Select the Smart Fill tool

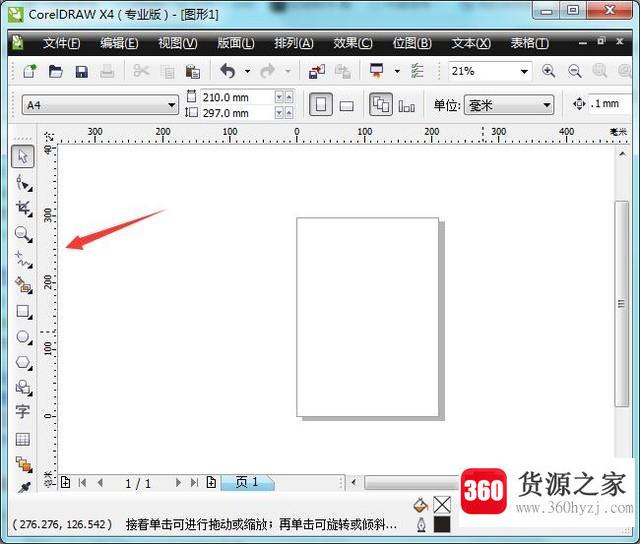(23, 285)
